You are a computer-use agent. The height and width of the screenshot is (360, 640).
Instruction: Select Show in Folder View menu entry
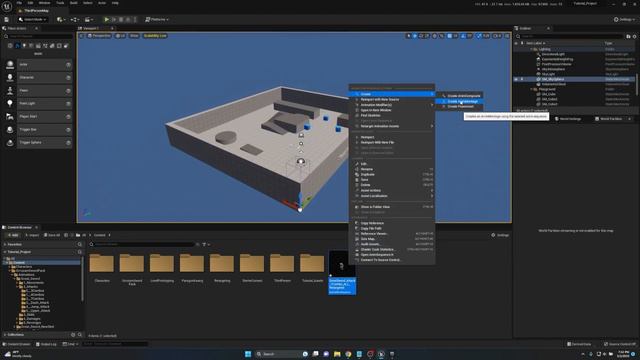point(392,207)
